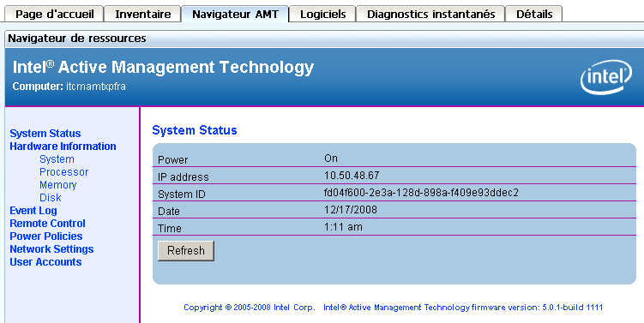Click the Navigateur de ressources title

[x=77, y=39]
